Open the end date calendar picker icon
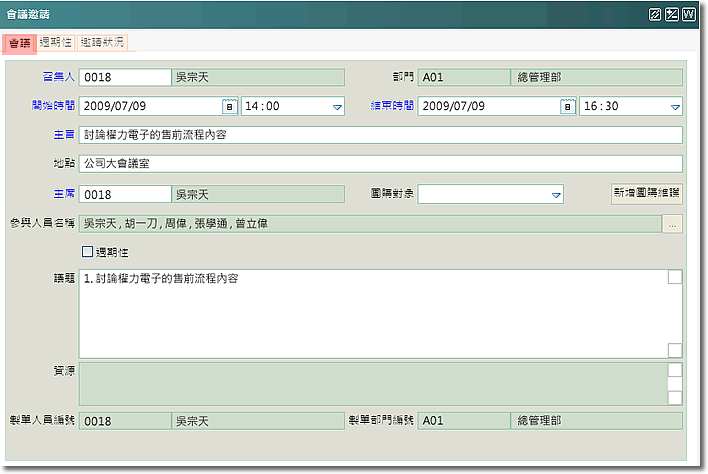Image resolution: width=708 pixels, height=474 pixels. pos(567,106)
